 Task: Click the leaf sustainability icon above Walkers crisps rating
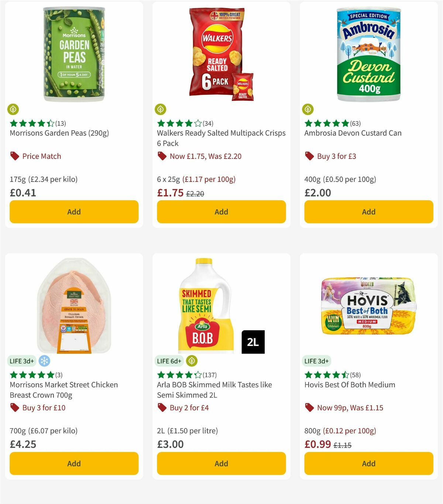tap(160, 110)
